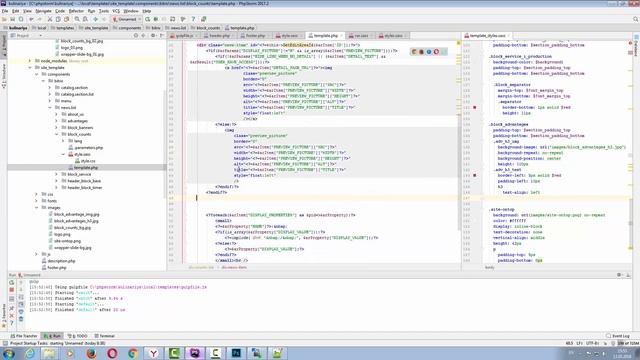
Task: Click the navigate Back arrow icon
Action: (x=96, y=19)
